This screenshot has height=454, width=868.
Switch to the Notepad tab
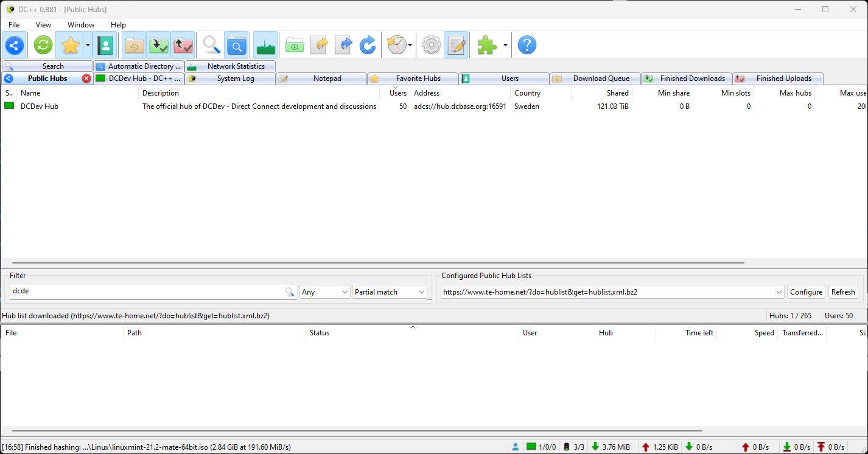[x=321, y=79]
